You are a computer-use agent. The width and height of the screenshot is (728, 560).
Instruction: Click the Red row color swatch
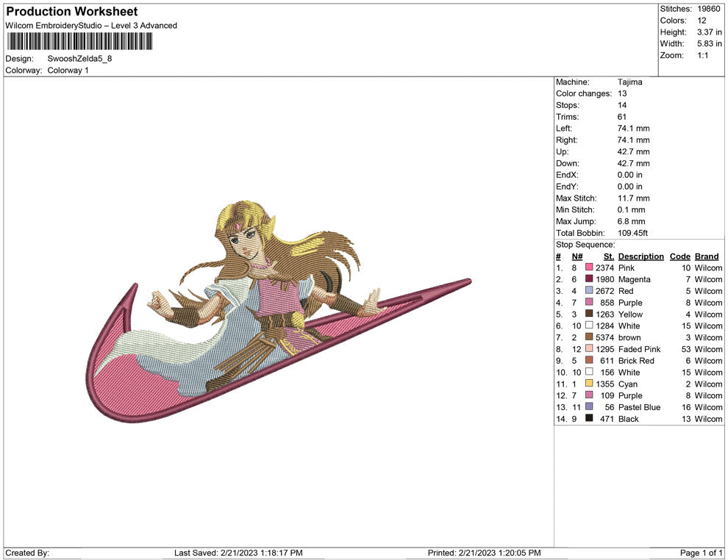click(x=589, y=290)
